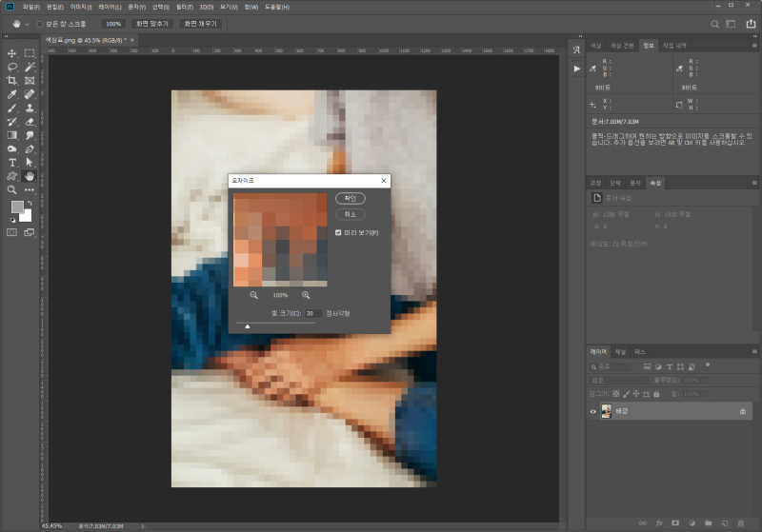762x532 pixels.
Task: Switch to the 색상 견본 tab
Action: pyautogui.click(x=622, y=46)
